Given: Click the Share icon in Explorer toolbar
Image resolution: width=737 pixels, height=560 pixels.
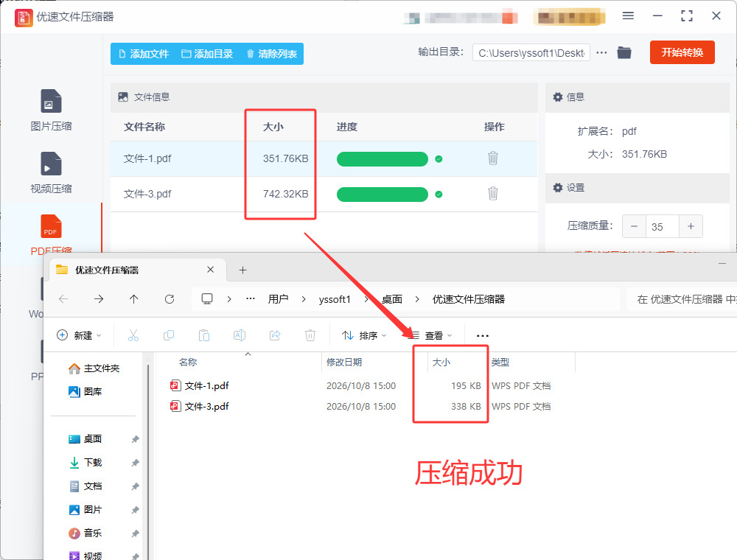Looking at the screenshot, I should click(275, 335).
